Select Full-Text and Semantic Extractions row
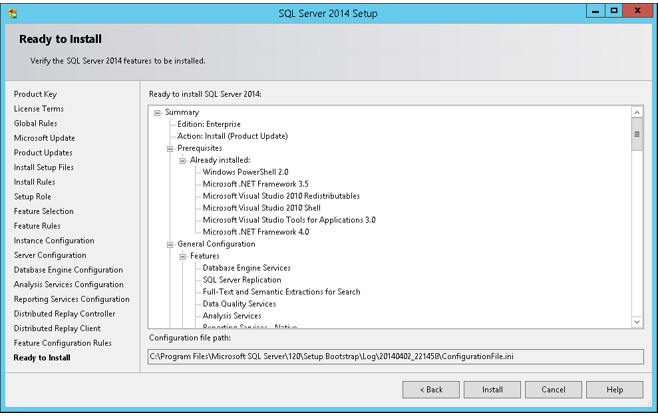Image resolution: width=658 pixels, height=416 pixels. (281, 292)
